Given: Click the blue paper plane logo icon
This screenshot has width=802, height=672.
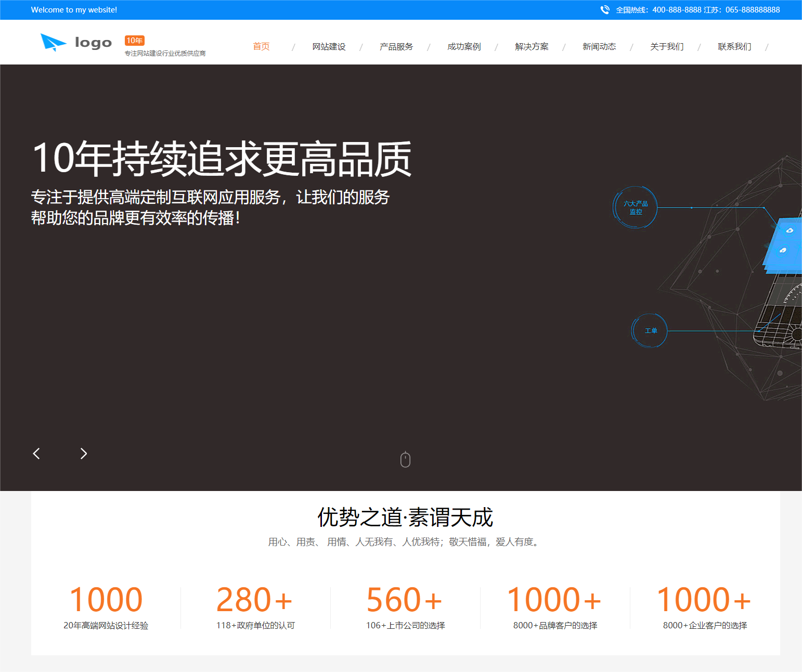Looking at the screenshot, I should pos(53,42).
